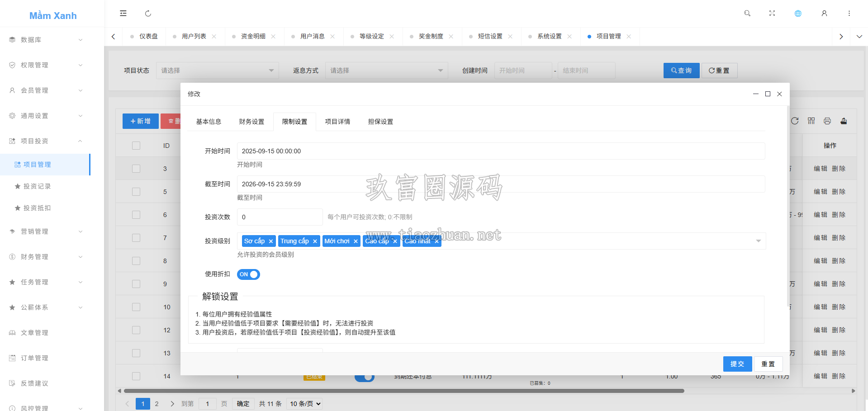Click the 提交 button
This screenshot has height=411, width=868.
point(737,364)
